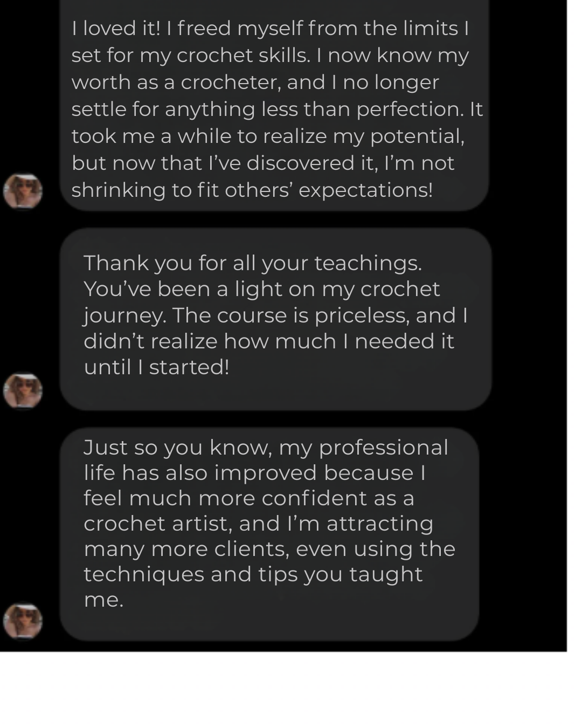Click the 'Thank you for all your teachings' bubble
The width and height of the screenshot is (582, 728).
275,318
